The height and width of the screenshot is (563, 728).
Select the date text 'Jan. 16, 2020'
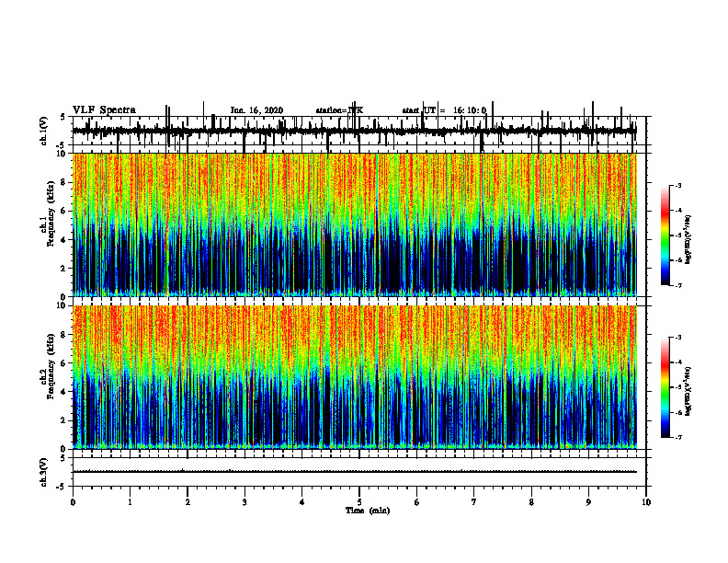click(x=256, y=110)
